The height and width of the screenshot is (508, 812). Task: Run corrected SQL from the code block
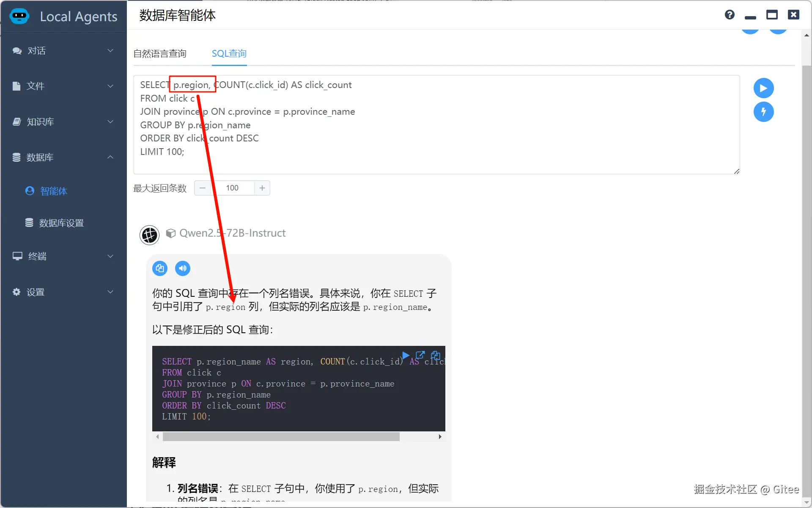[405, 355]
